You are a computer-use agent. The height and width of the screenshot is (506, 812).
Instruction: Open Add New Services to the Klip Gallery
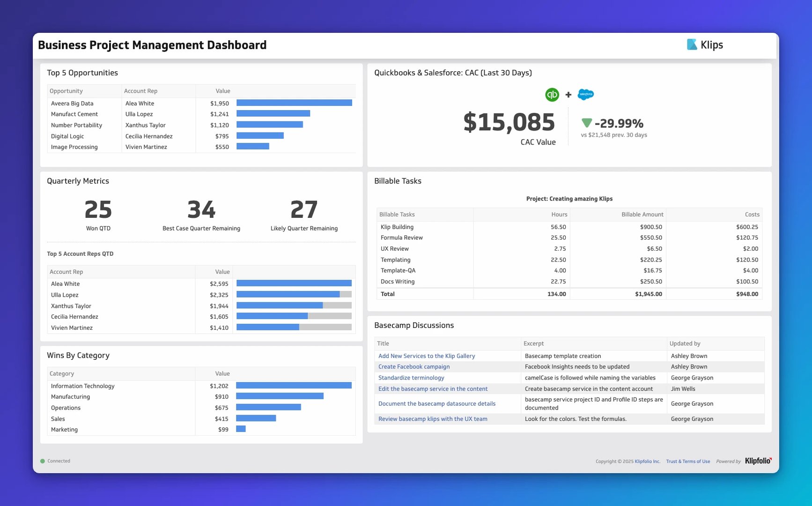[427, 356]
